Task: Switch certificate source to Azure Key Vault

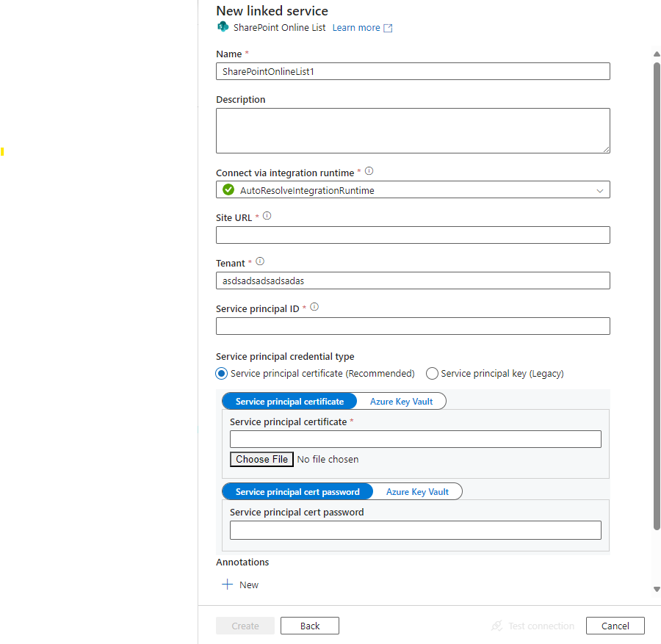Action: (401, 401)
